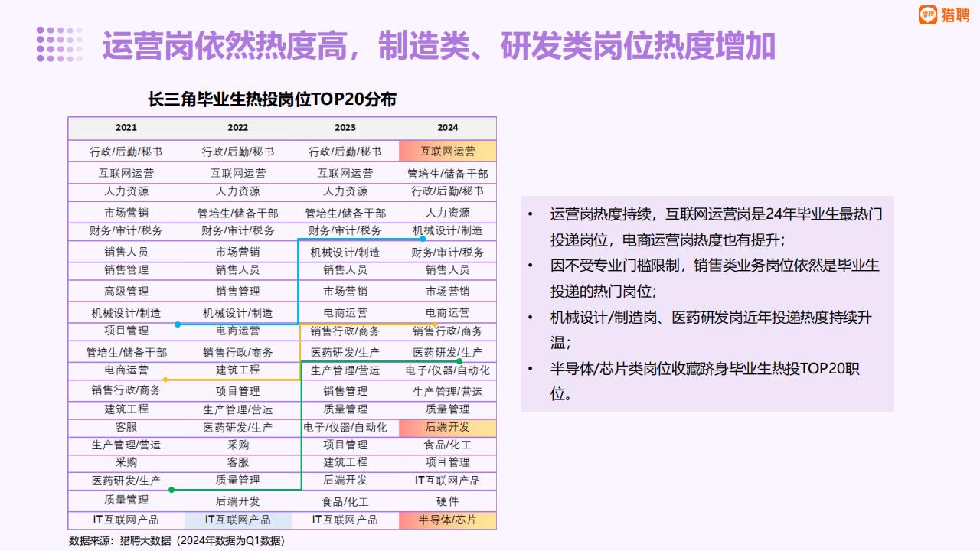
Task: Select the 2024 column header
Action: pos(448,128)
